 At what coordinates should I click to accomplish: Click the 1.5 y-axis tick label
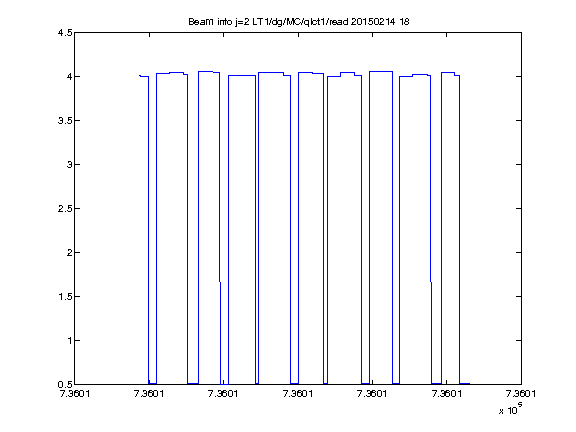pyautogui.click(x=65, y=296)
